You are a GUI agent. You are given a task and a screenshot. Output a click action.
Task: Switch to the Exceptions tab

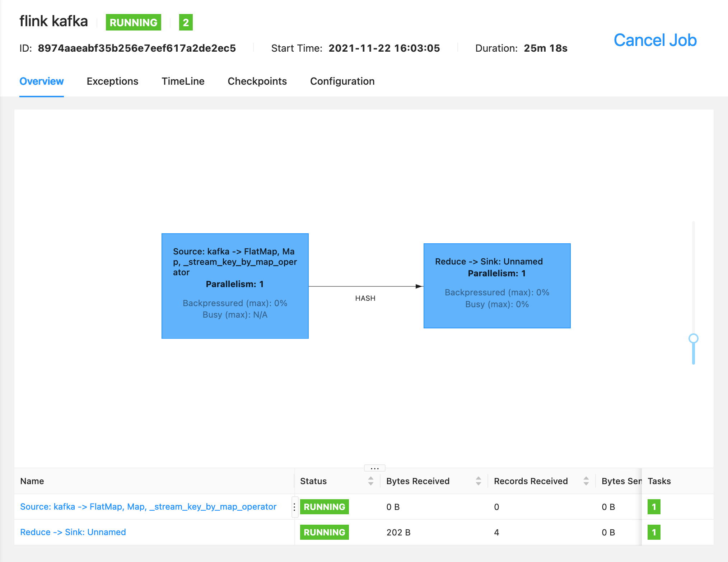(x=112, y=81)
